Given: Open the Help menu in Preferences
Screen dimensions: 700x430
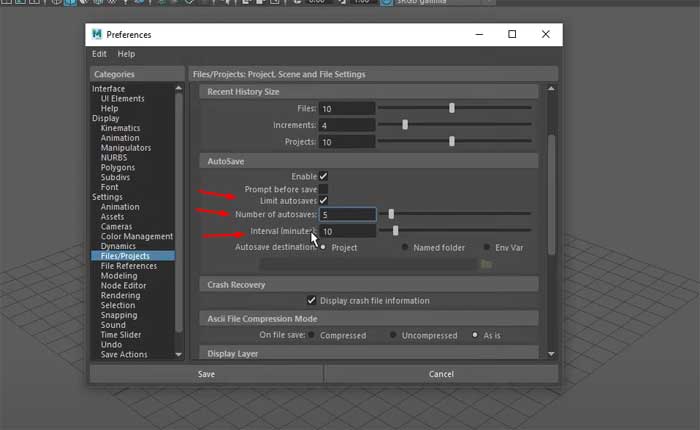Looking at the screenshot, I should (126, 54).
